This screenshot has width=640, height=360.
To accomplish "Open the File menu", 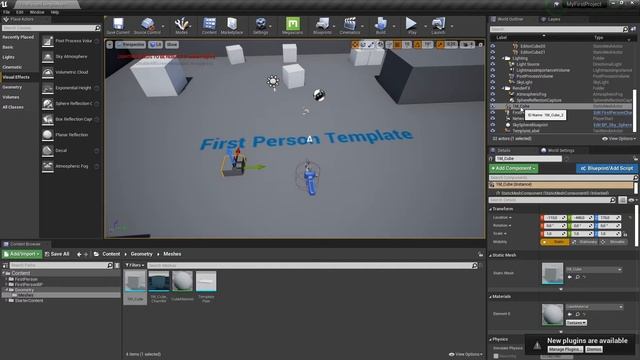I will click(7, 12).
